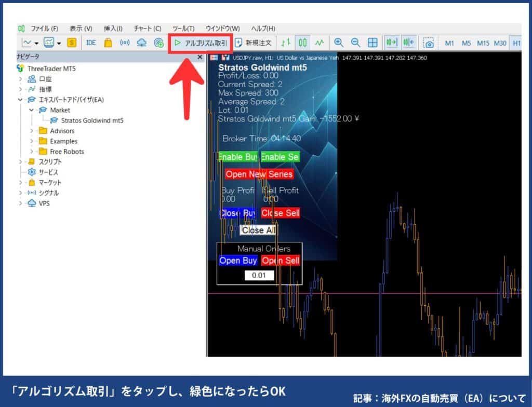532x407 pixels.
Task: Select the サービス services item
Action: [48, 172]
